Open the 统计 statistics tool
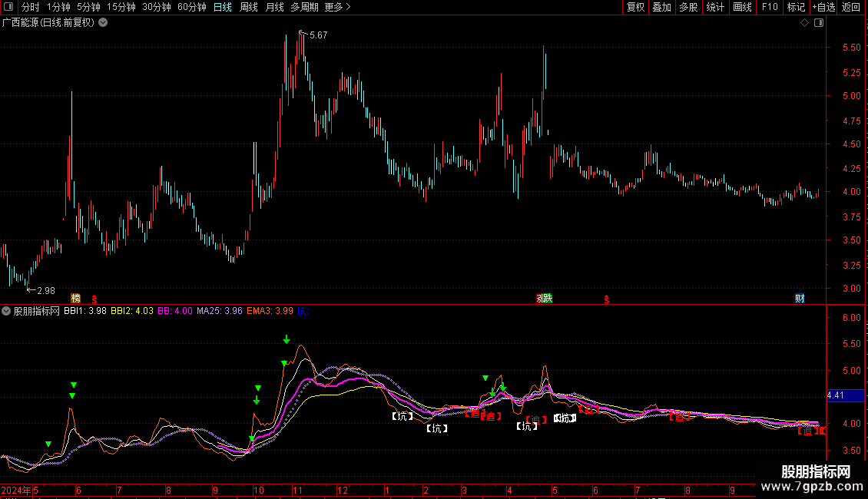The height and width of the screenshot is (499, 868). click(715, 7)
